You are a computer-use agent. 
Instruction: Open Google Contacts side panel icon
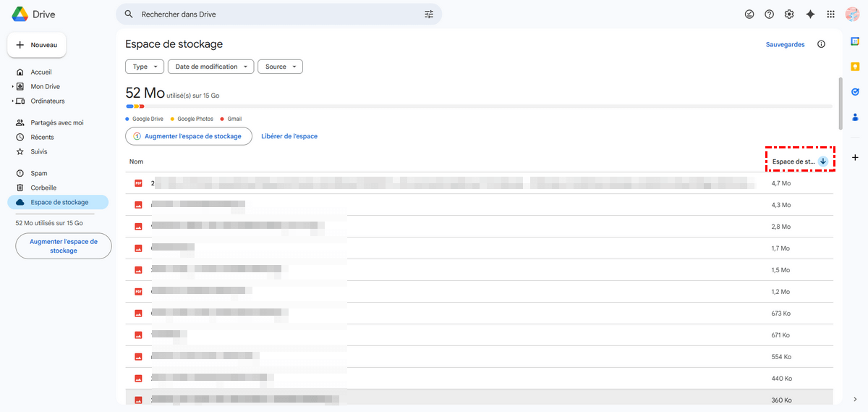[x=855, y=117]
